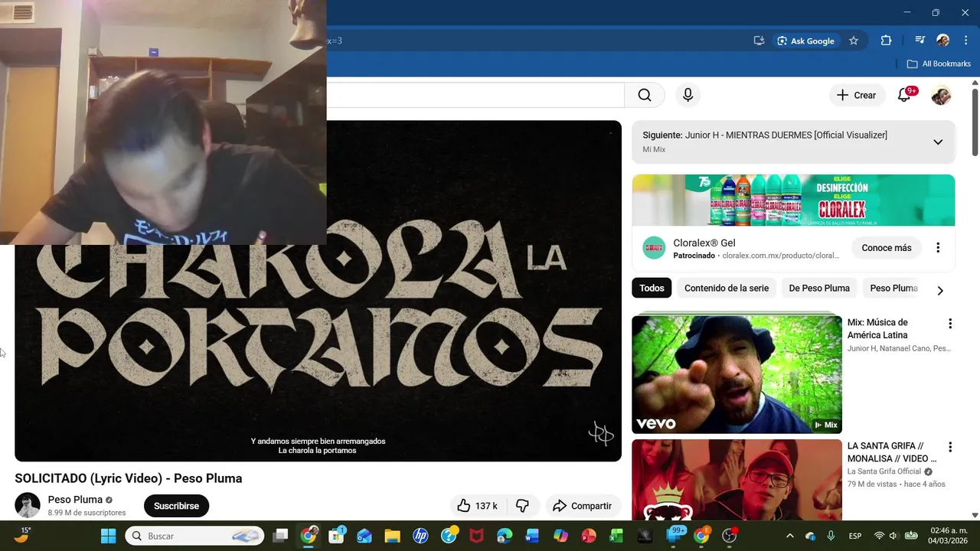Open options for the Cloralex ad

coord(938,248)
